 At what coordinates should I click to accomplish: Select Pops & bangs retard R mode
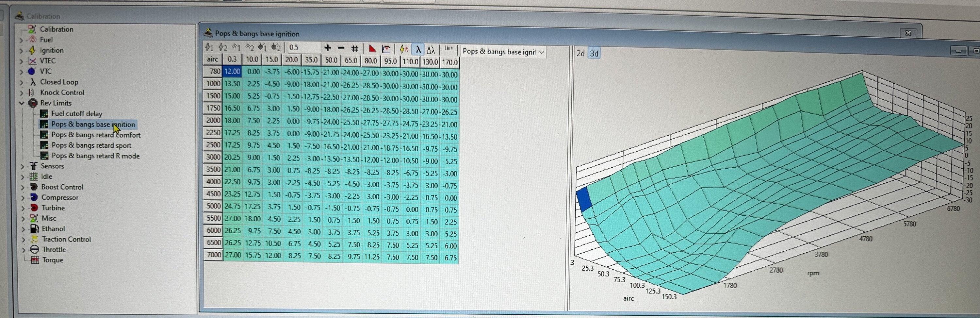click(x=95, y=156)
